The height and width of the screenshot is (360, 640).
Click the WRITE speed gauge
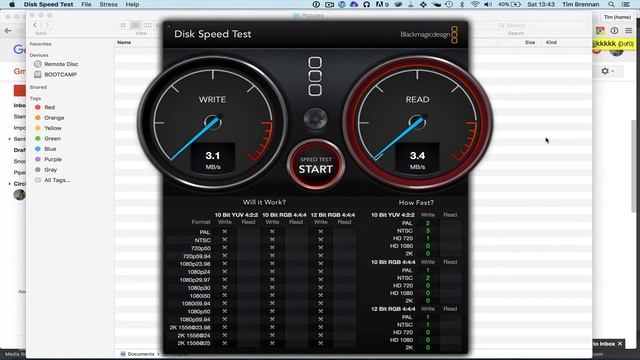[213, 123]
